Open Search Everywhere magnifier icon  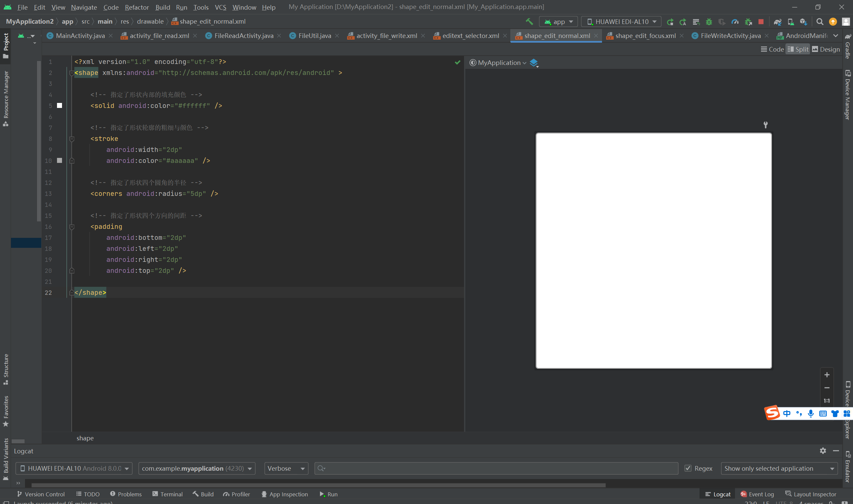(x=820, y=22)
